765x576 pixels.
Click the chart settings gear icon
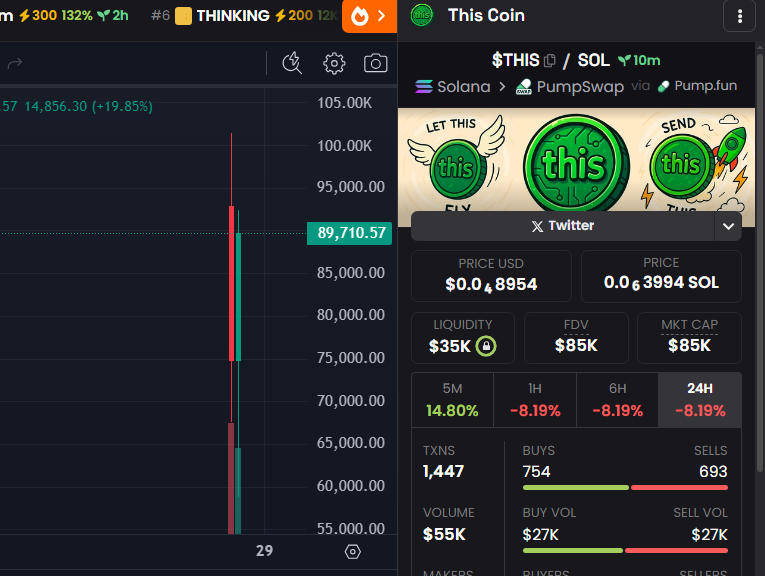(334, 64)
